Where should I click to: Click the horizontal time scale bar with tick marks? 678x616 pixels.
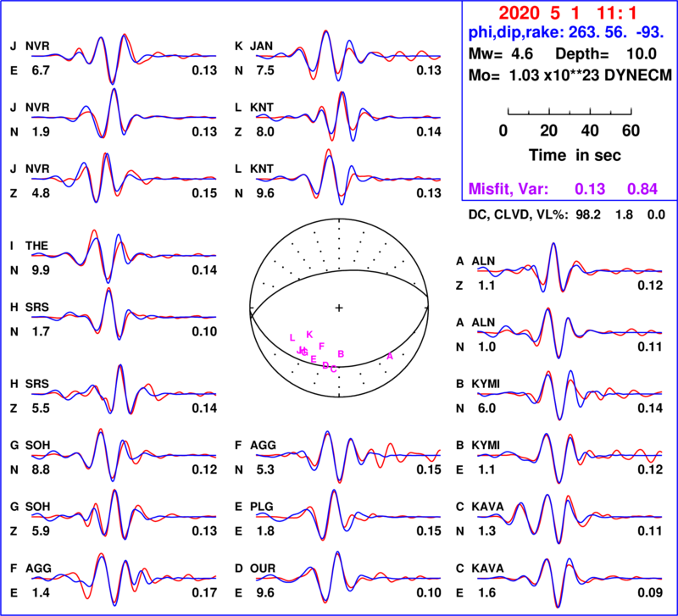[x=570, y=111]
